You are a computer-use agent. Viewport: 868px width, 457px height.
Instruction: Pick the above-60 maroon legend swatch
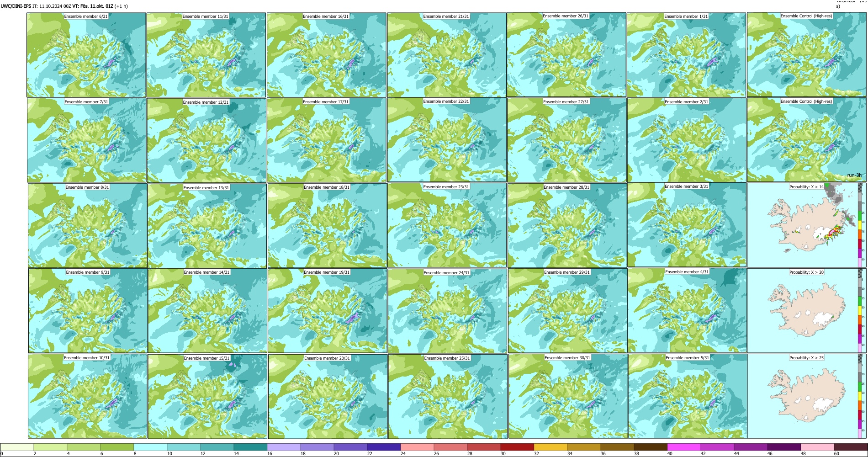[x=851, y=447]
